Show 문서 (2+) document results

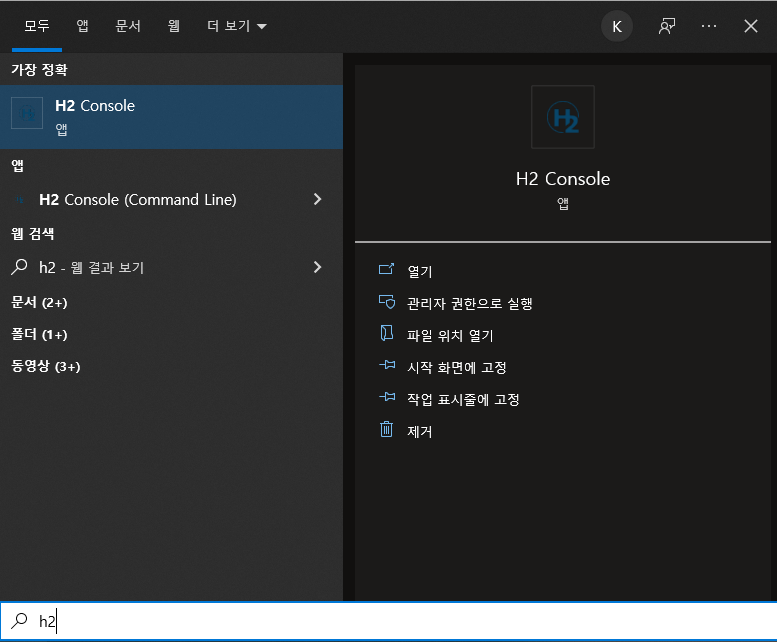click(x=39, y=302)
